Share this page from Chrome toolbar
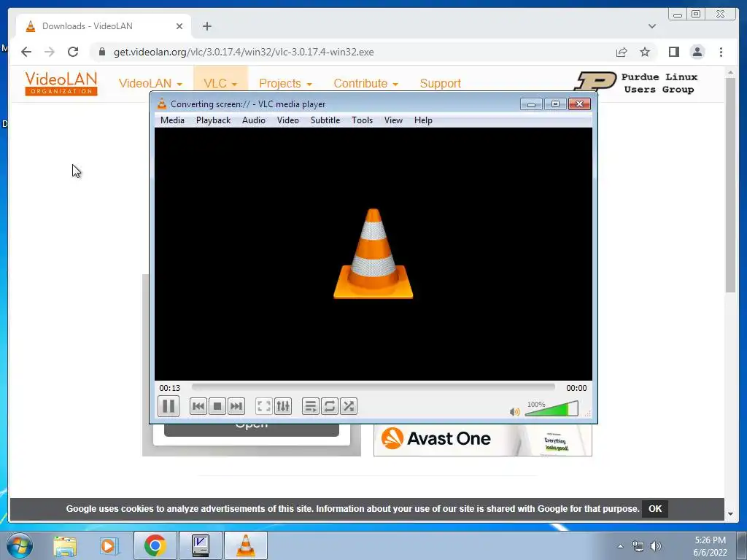The height and width of the screenshot is (560, 747). click(622, 52)
